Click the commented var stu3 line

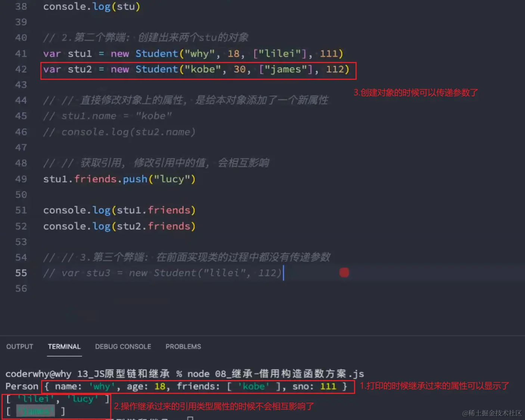click(x=162, y=273)
